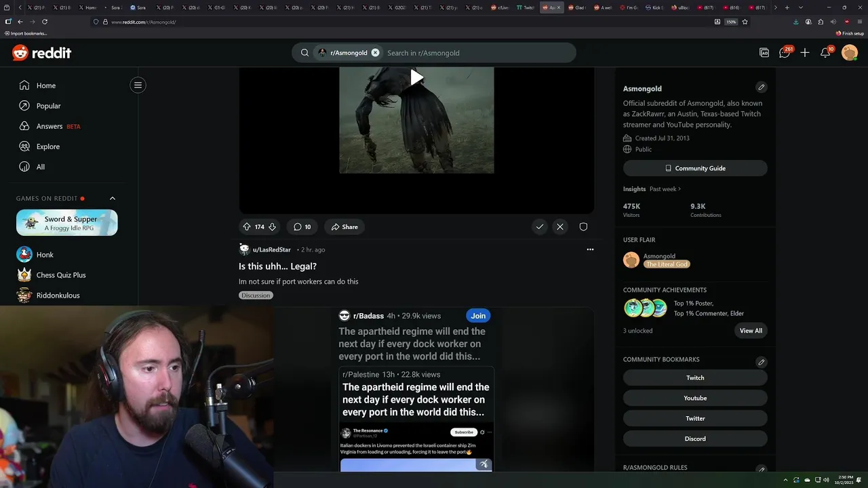This screenshot has height=488, width=868.
Task: Collapse the Games on Reddit section
Action: pos(113,199)
